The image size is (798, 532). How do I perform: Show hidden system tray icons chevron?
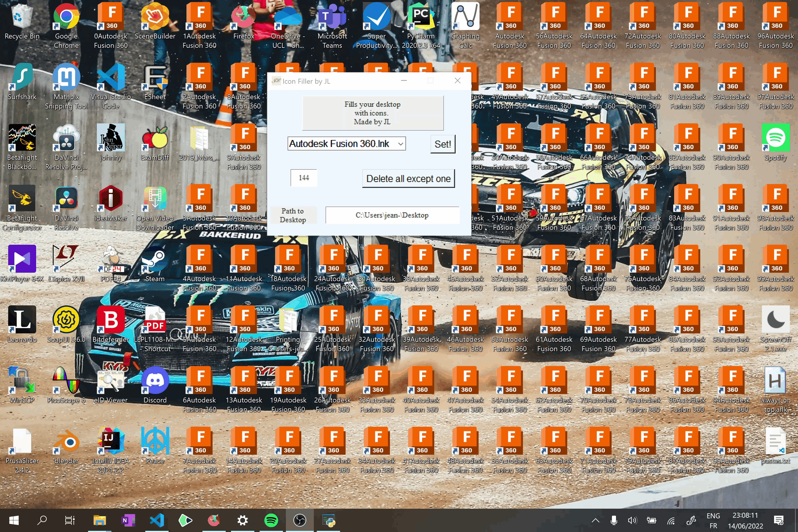pyautogui.click(x=596, y=520)
